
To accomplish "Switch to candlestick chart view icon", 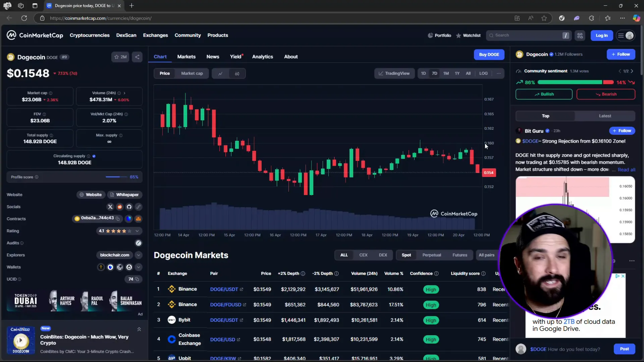I will click(237, 73).
